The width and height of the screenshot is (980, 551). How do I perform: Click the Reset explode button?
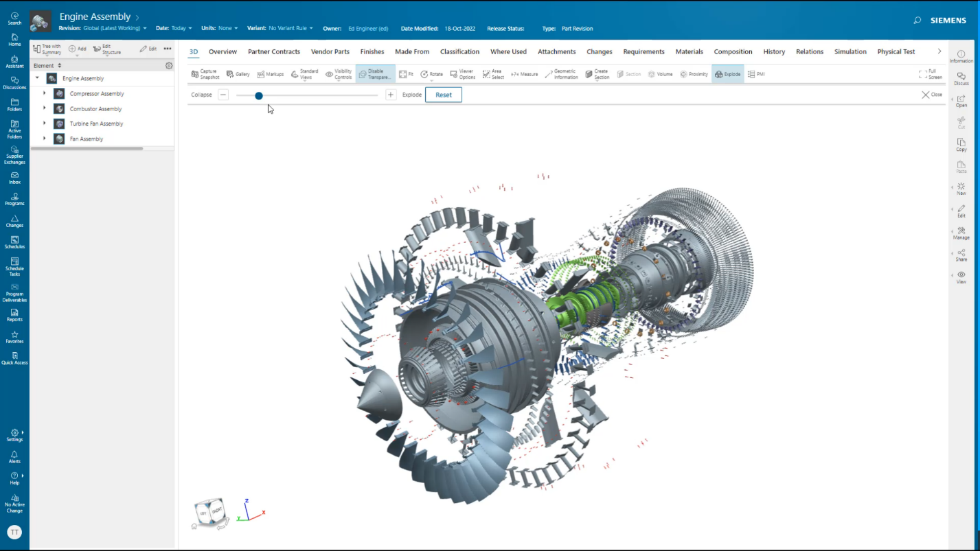tap(443, 95)
